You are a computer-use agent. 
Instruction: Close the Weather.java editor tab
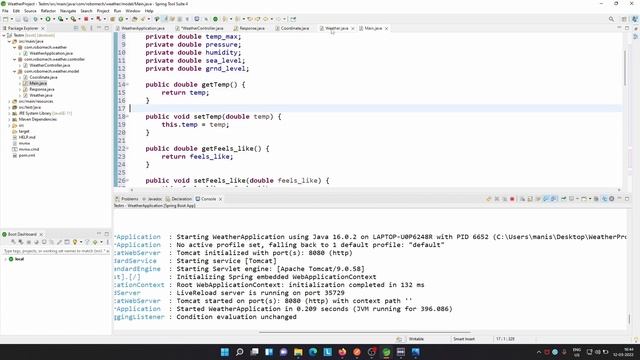click(353, 28)
